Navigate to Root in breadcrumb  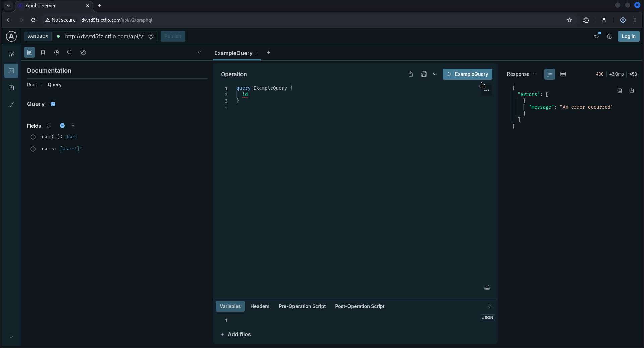32,85
